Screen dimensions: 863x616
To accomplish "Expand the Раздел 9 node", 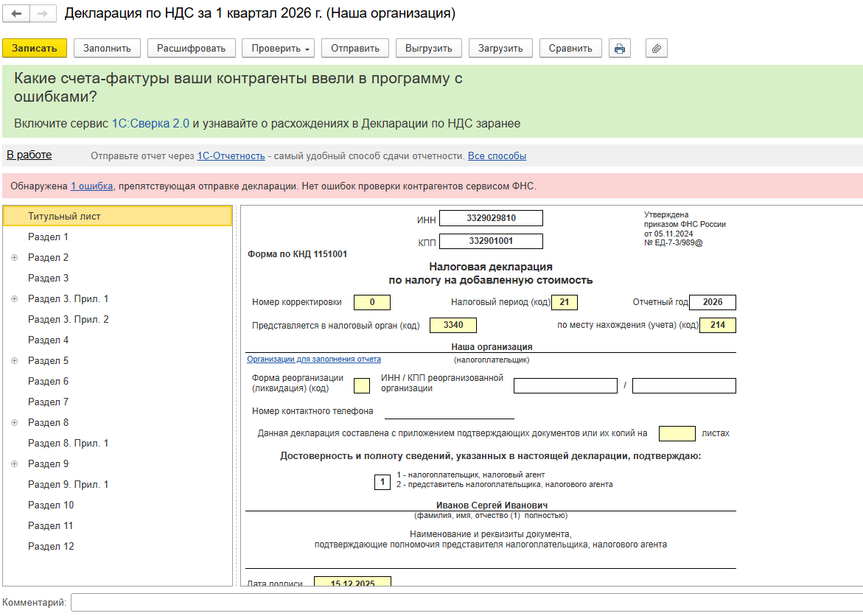I will tap(15, 464).
